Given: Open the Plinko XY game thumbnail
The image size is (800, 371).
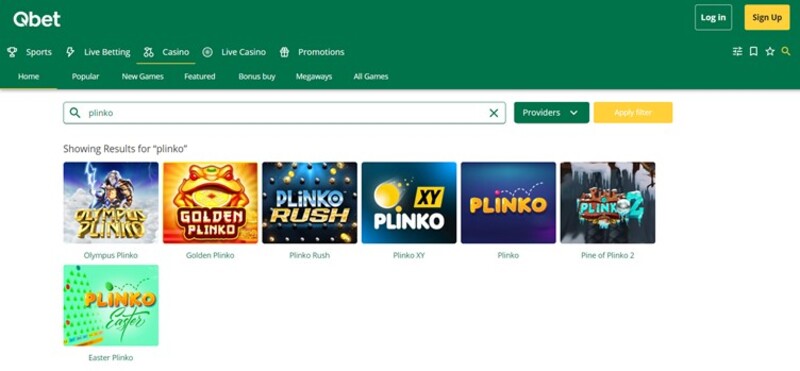Looking at the screenshot, I should (x=409, y=203).
